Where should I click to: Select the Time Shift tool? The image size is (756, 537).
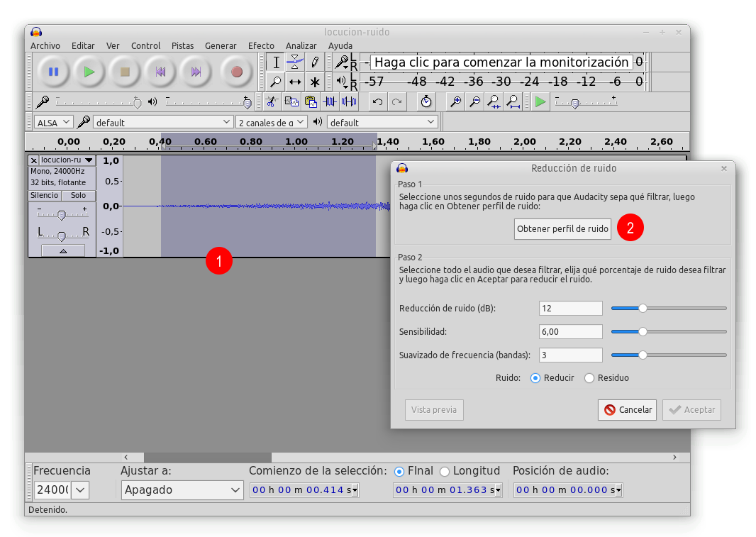click(295, 82)
